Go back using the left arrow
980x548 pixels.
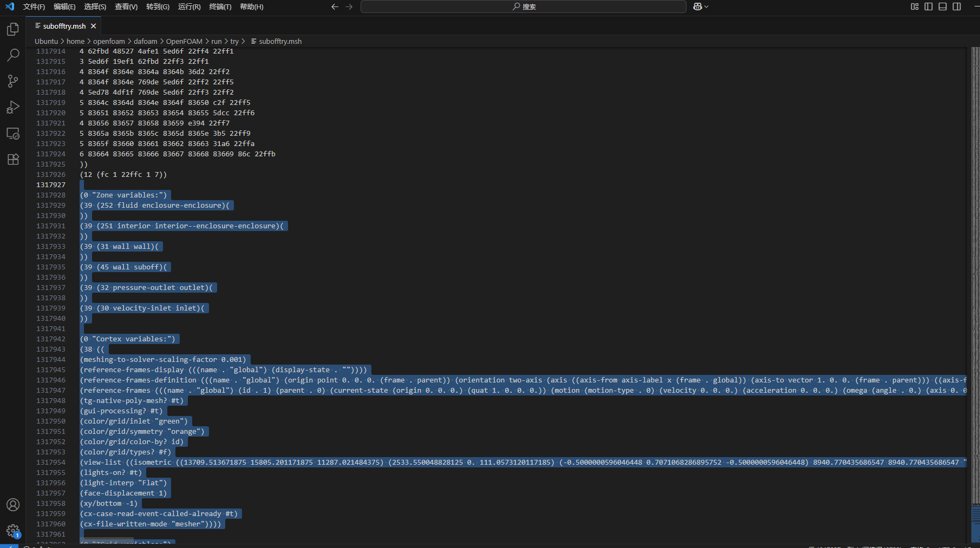click(335, 6)
